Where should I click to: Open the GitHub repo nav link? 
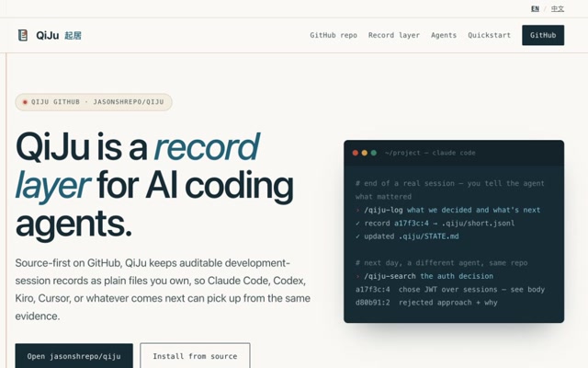click(334, 35)
